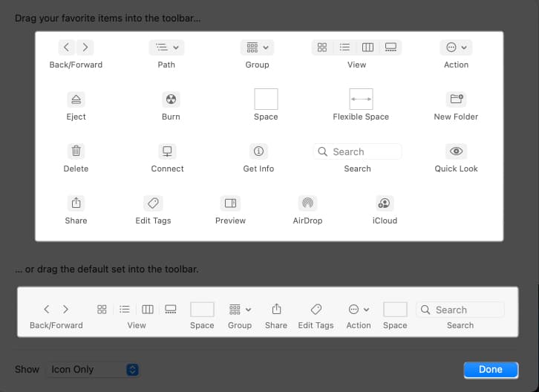Click the Eject icon
Screen dimensions: 539x392
[76, 99]
